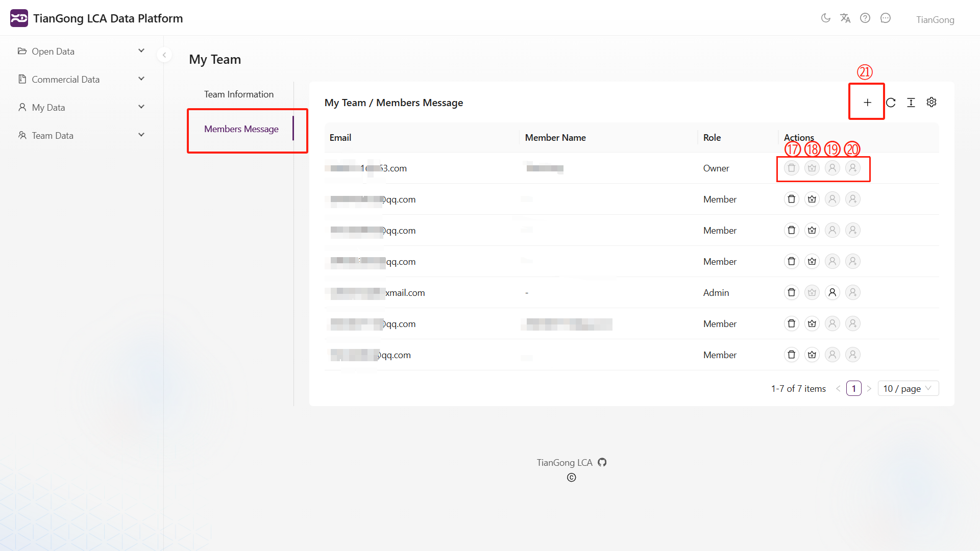
Task: Click the reload table icon
Action: point(891,103)
